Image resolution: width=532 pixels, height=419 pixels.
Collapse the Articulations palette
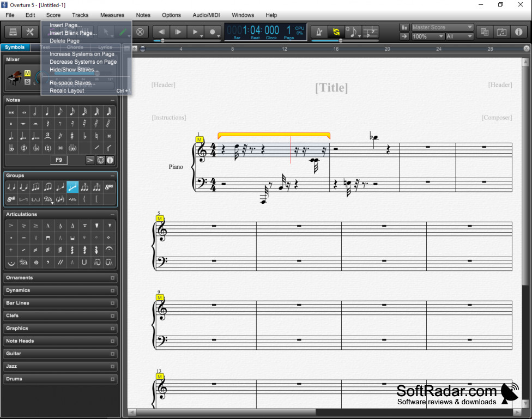112,215
